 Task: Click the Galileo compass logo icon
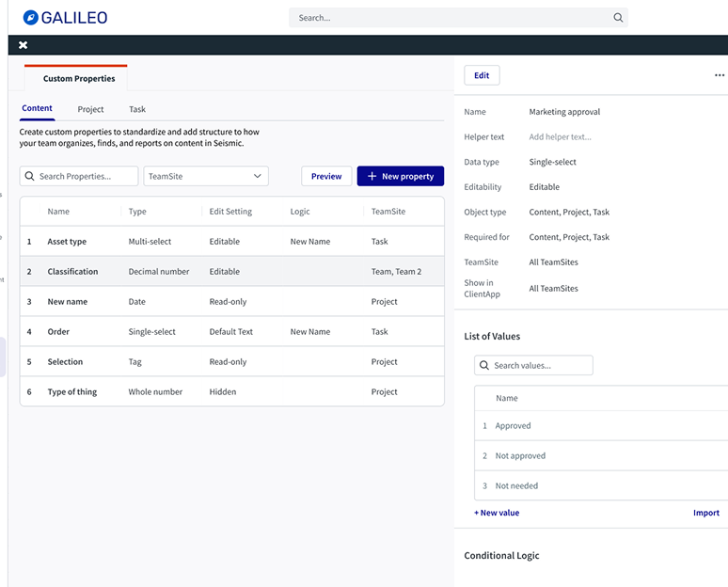coord(31,18)
